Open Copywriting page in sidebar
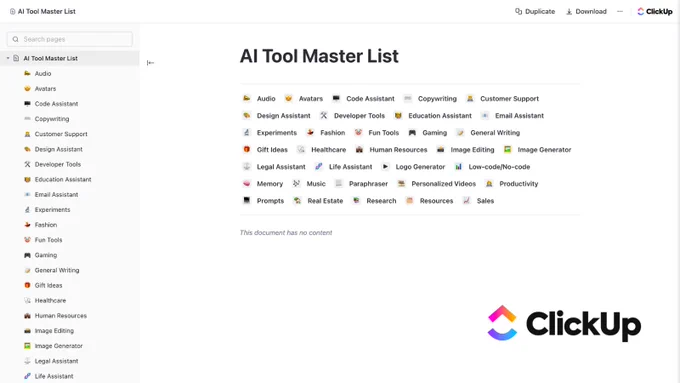 point(52,119)
